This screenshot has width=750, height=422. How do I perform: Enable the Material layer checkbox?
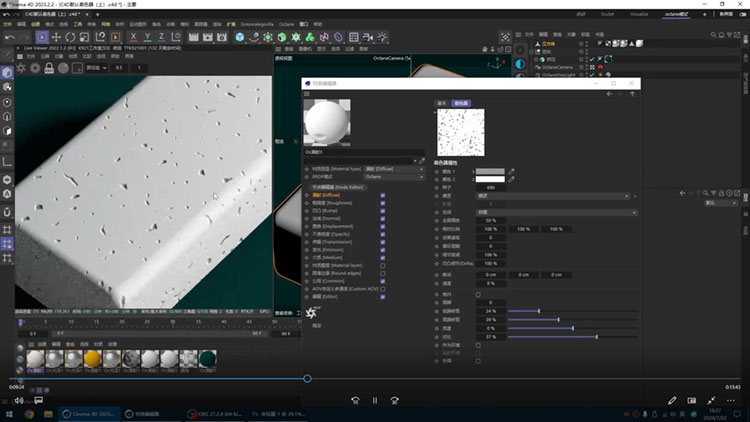point(383,264)
